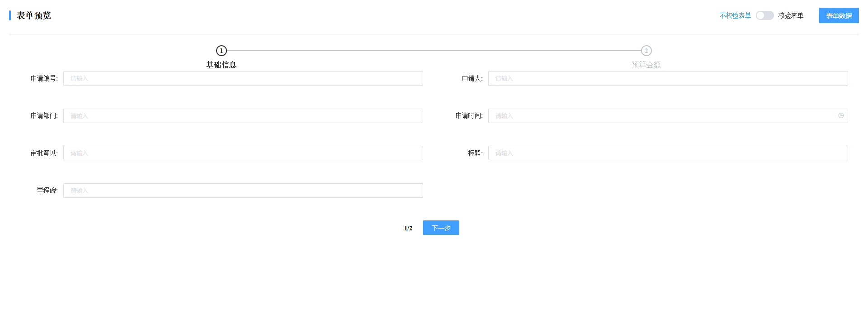The image size is (868, 315).
Task: Select step 2 circle 预算金额
Action: click(x=646, y=51)
